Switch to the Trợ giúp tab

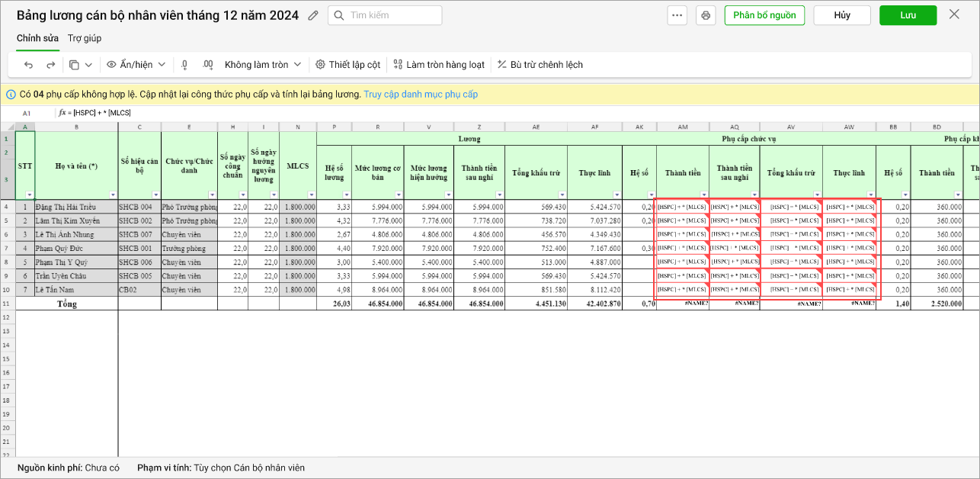pos(84,38)
